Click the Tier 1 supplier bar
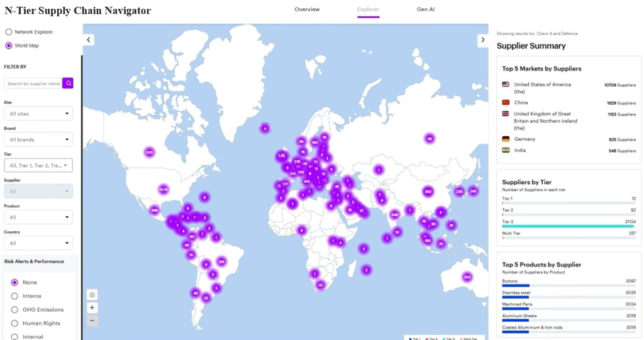The image size is (644, 340). [x=569, y=203]
